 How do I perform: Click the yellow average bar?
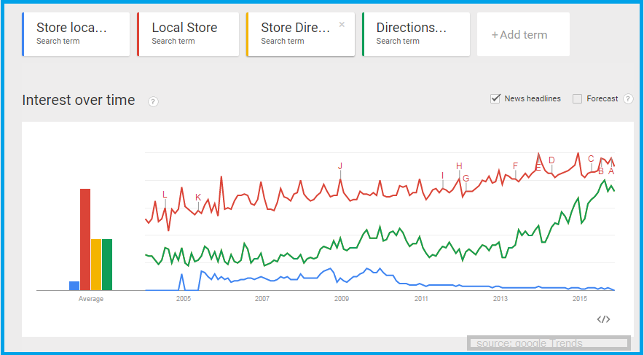coord(96,264)
